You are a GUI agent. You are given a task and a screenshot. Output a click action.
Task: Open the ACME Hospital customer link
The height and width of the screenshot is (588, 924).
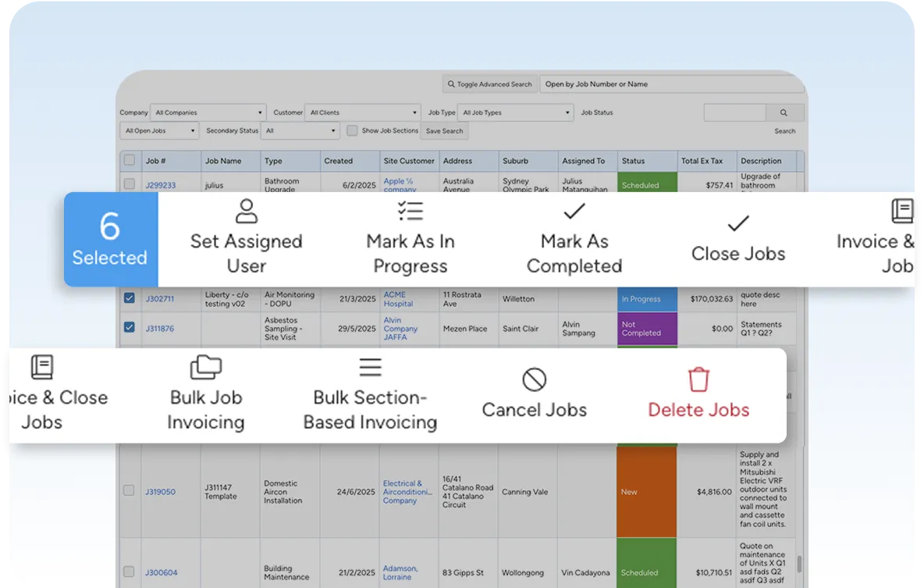click(x=398, y=299)
